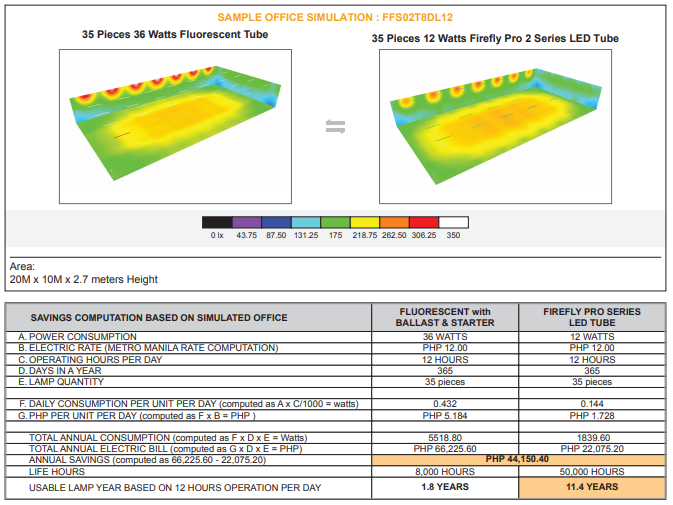Click the dark blue 87.50 legend swatch
The image size is (673, 505).
[x=276, y=222]
